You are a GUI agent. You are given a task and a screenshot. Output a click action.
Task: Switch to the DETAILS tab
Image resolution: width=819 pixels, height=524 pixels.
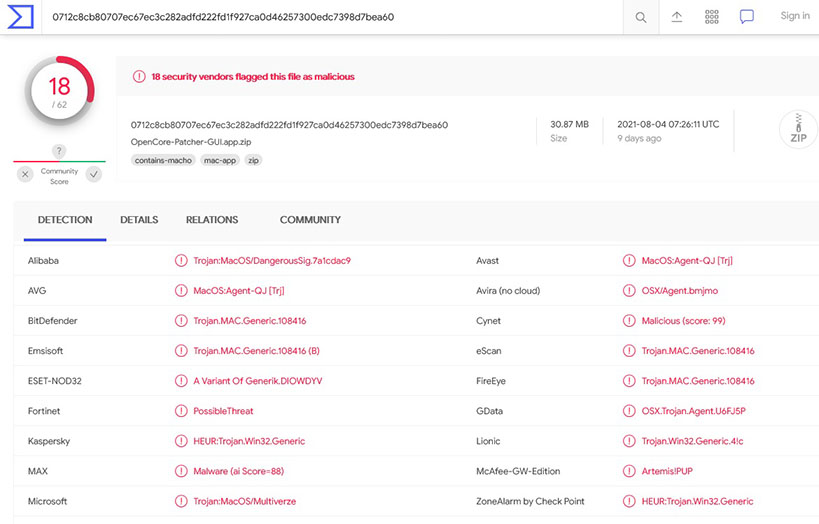139,220
